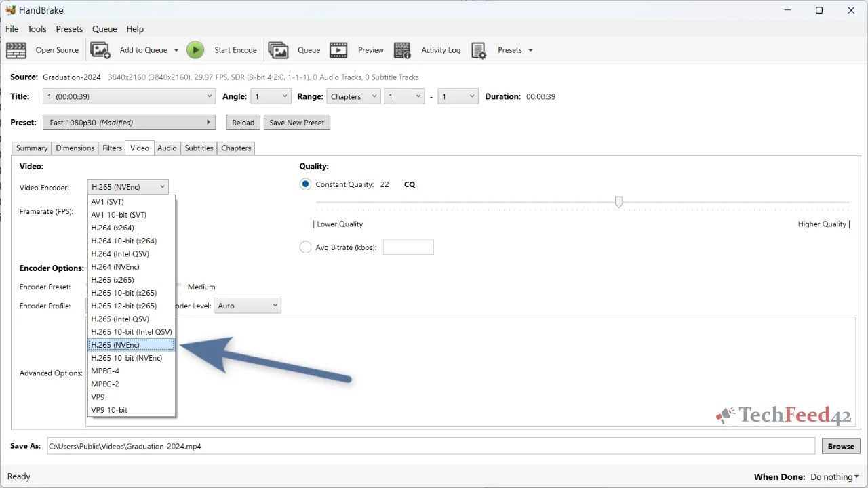Click the Browse button
Screen dimensions: 868x488
pyautogui.click(x=841, y=446)
